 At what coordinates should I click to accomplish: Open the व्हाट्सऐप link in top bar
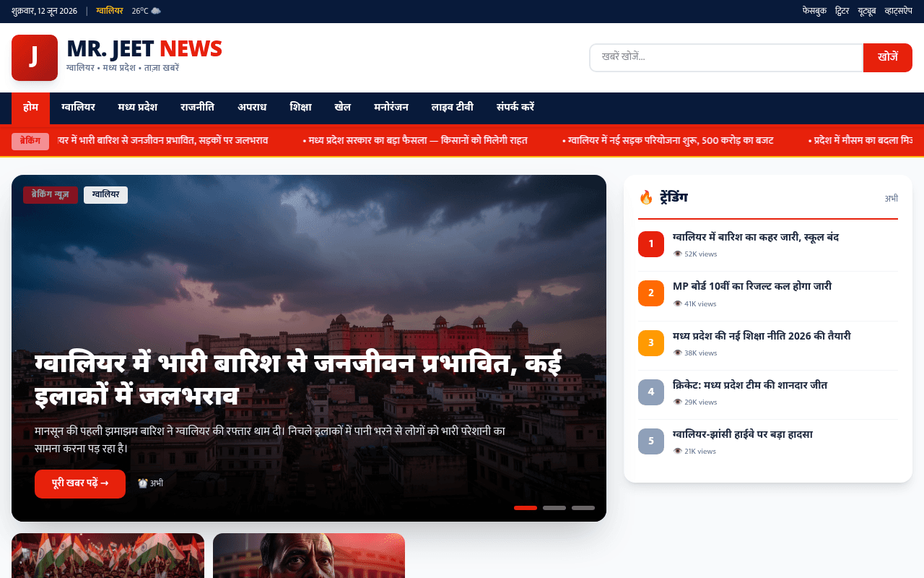898,11
